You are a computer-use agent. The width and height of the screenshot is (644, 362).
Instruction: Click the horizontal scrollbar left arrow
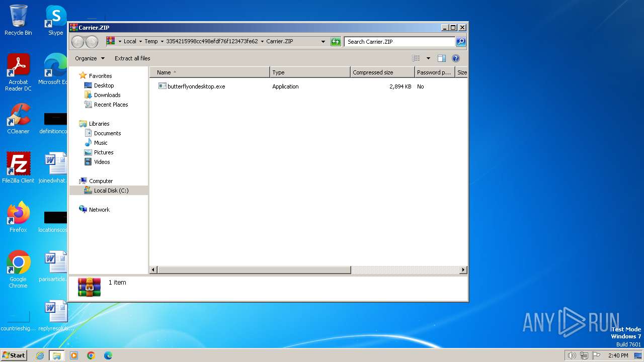point(154,270)
